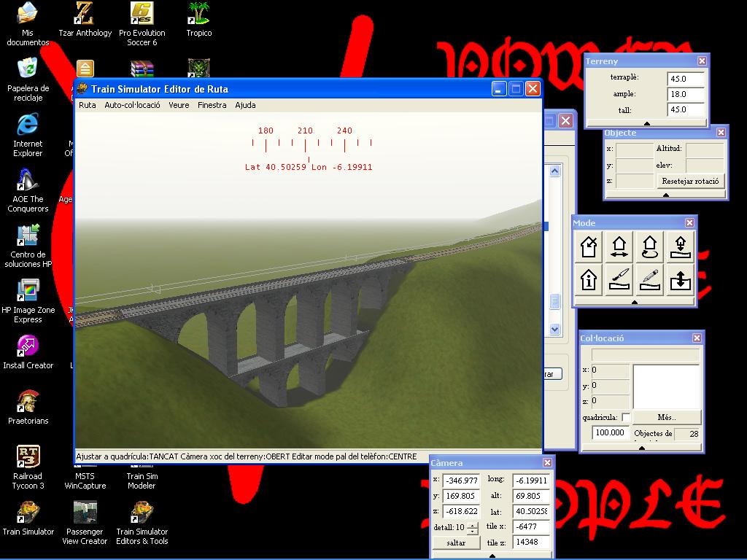Click the saltar button in Càmera
The width and height of the screenshot is (747, 560).
[x=455, y=542]
